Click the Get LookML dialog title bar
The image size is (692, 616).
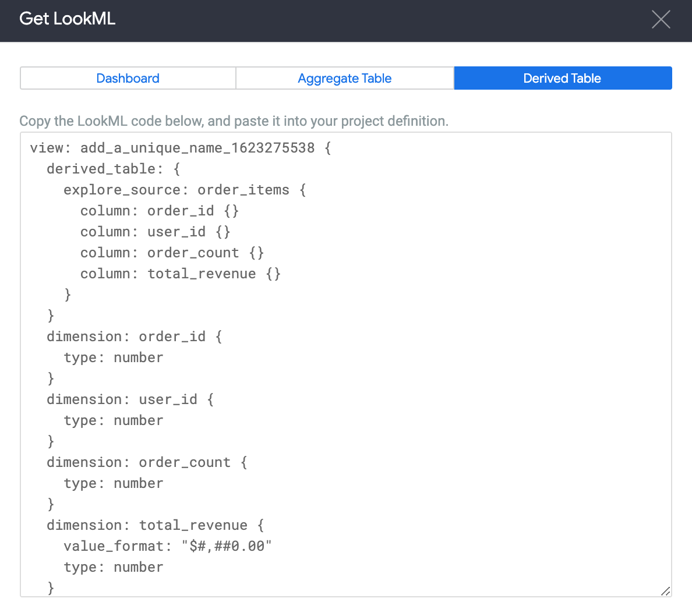click(67, 19)
